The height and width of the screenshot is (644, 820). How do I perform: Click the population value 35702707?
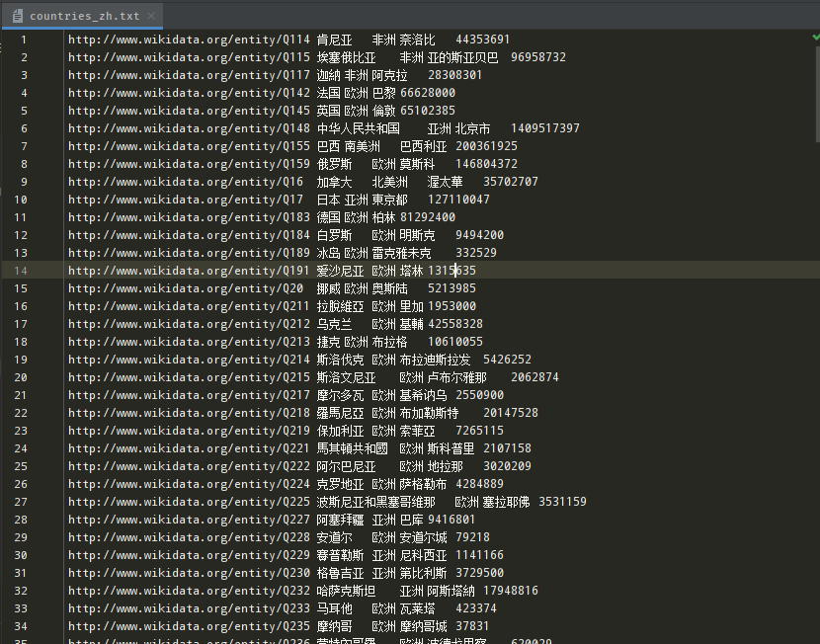511,182
